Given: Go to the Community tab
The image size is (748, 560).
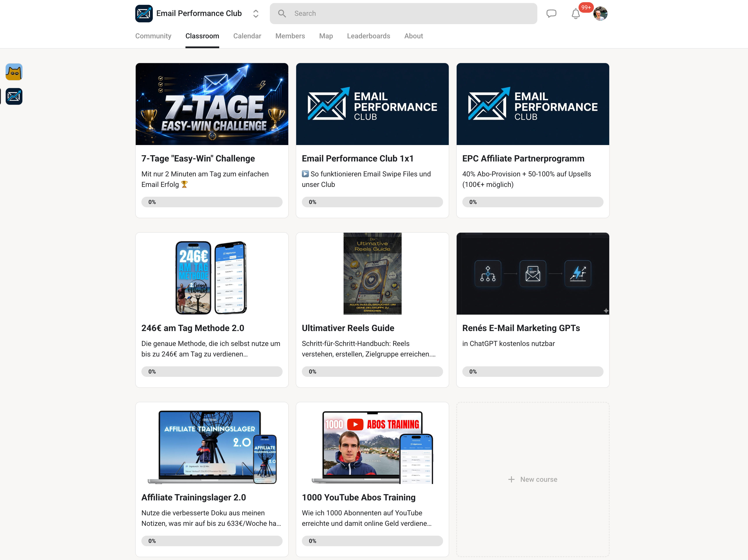Looking at the screenshot, I should tap(153, 36).
